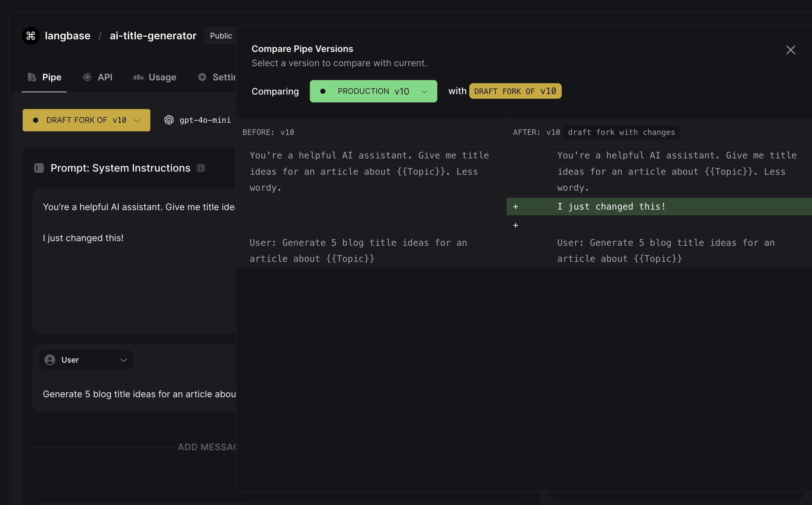812x505 pixels.
Task: Click the User avatar icon
Action: tap(50, 360)
